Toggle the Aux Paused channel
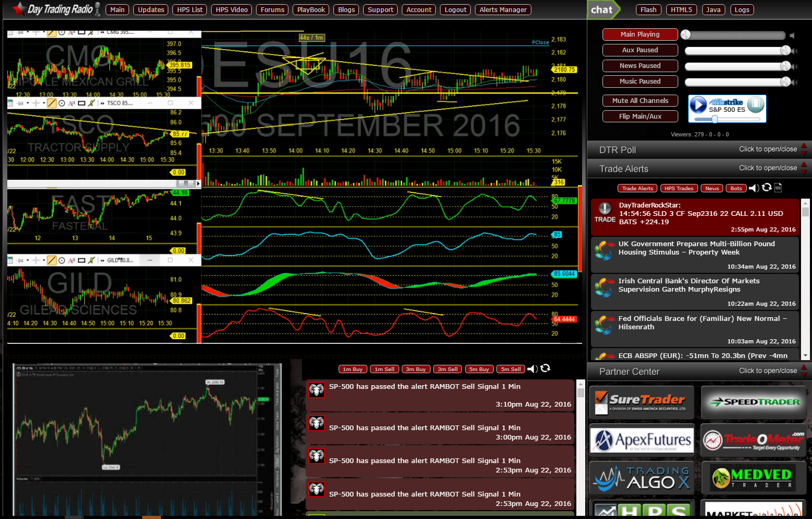The image size is (812, 519). [640, 50]
